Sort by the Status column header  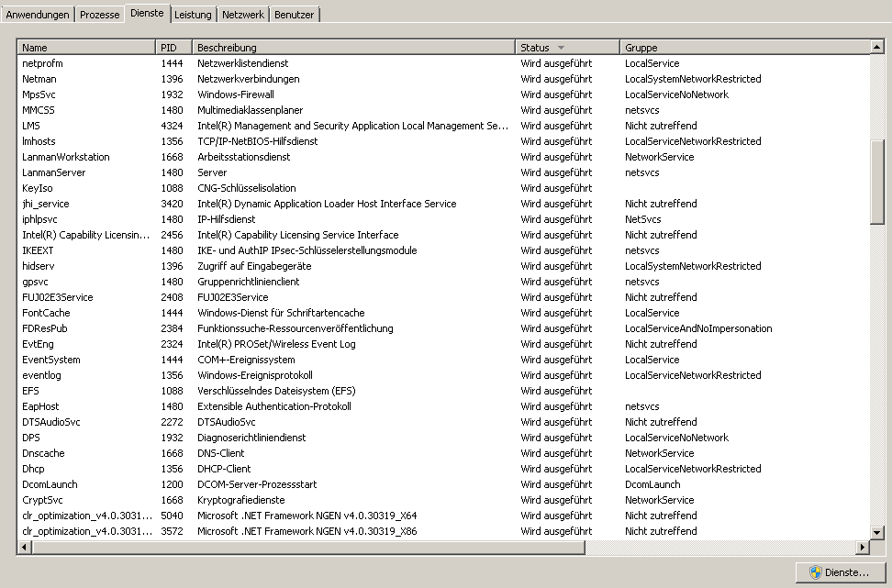click(x=567, y=48)
